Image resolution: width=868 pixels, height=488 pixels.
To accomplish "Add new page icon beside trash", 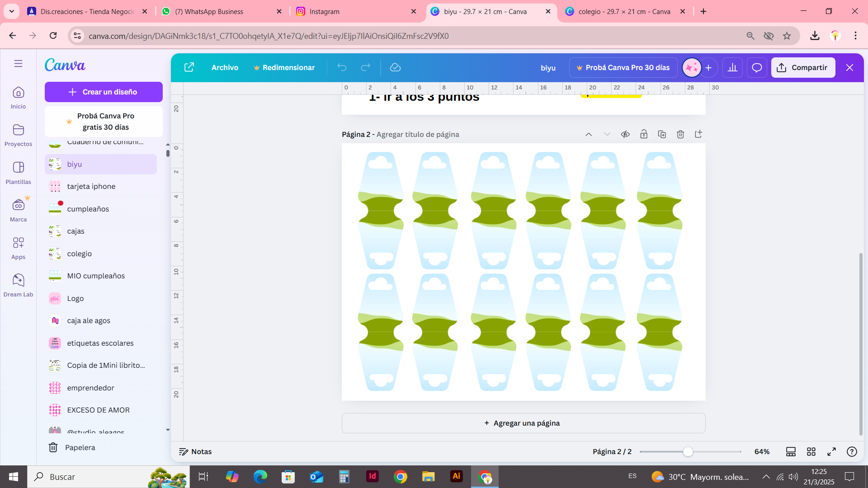I will 698,134.
